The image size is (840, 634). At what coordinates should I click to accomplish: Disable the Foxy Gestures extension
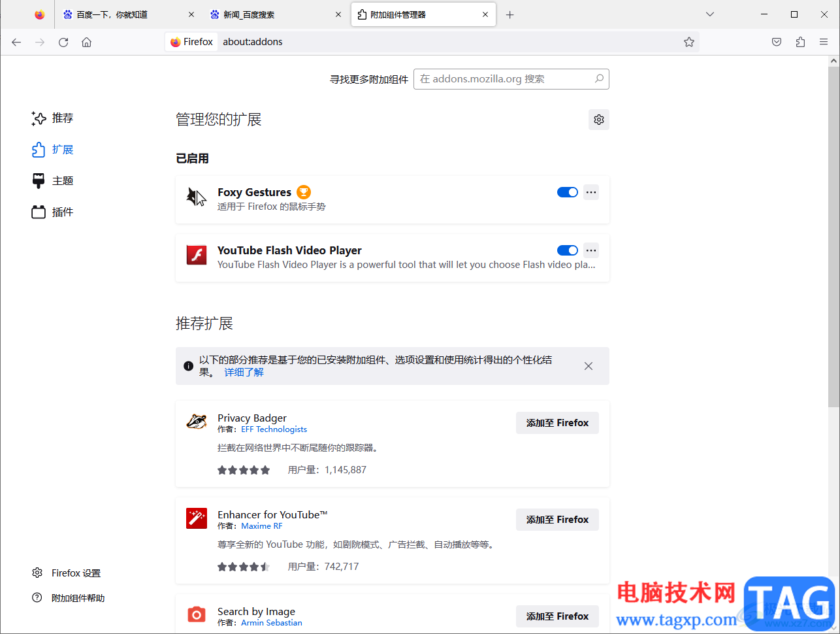pos(568,192)
